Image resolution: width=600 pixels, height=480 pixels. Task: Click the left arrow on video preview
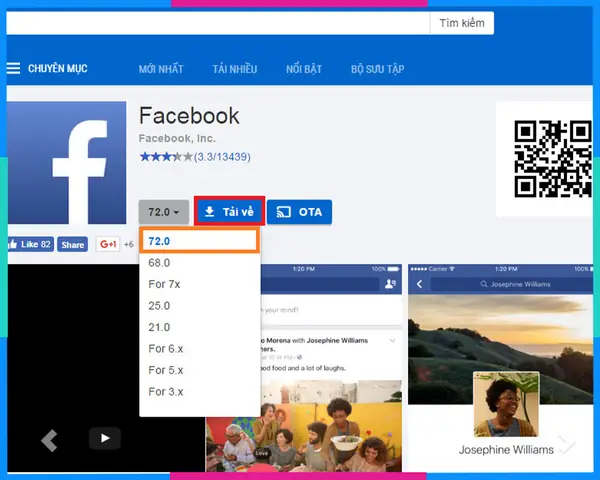click(x=49, y=441)
